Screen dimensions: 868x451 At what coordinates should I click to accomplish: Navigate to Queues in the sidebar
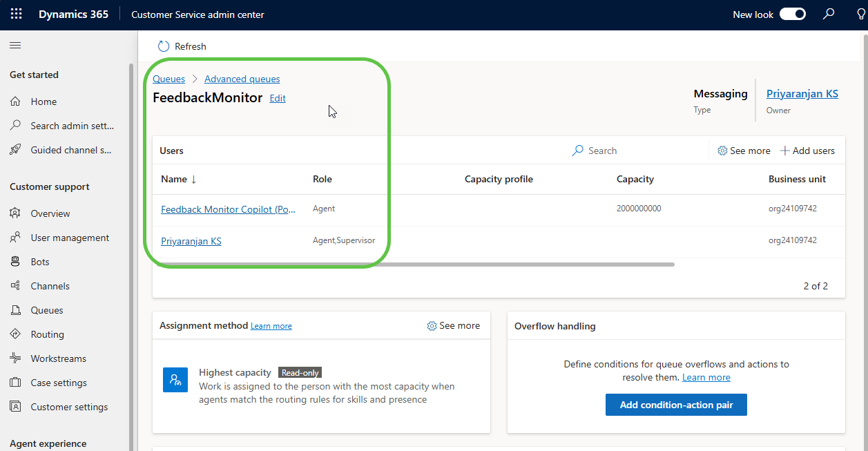(x=46, y=310)
